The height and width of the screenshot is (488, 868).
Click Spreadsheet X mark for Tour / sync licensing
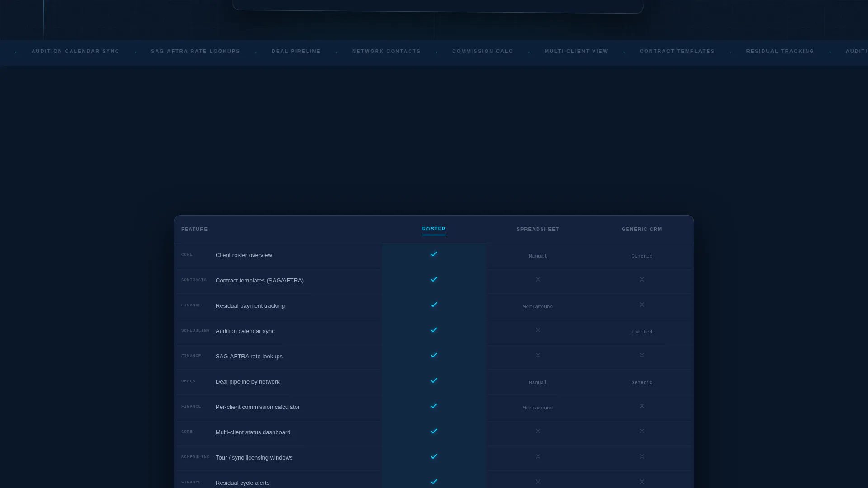538,456
